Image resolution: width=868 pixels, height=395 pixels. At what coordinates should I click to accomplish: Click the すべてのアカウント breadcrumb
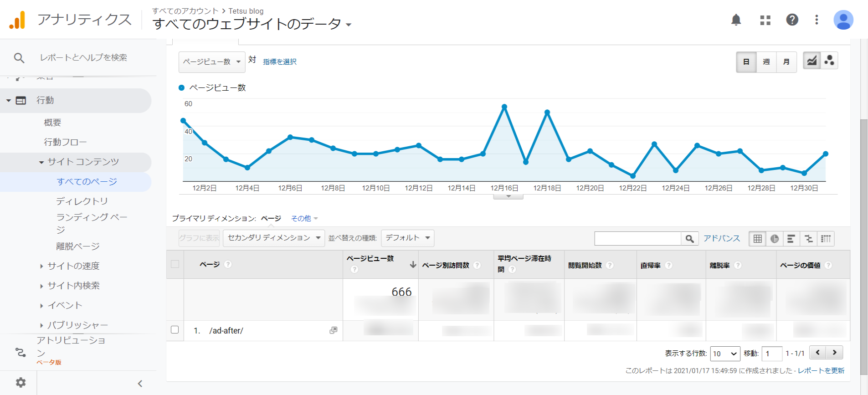(185, 11)
